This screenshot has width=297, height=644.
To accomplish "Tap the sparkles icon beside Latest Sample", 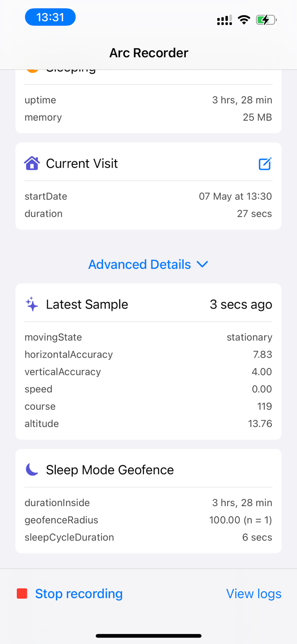I will pyautogui.click(x=31, y=304).
